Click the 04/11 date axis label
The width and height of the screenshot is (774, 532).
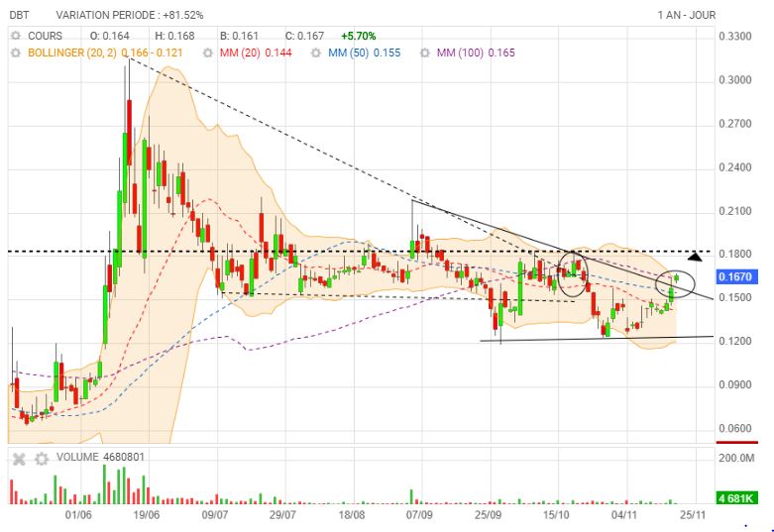pyautogui.click(x=624, y=515)
